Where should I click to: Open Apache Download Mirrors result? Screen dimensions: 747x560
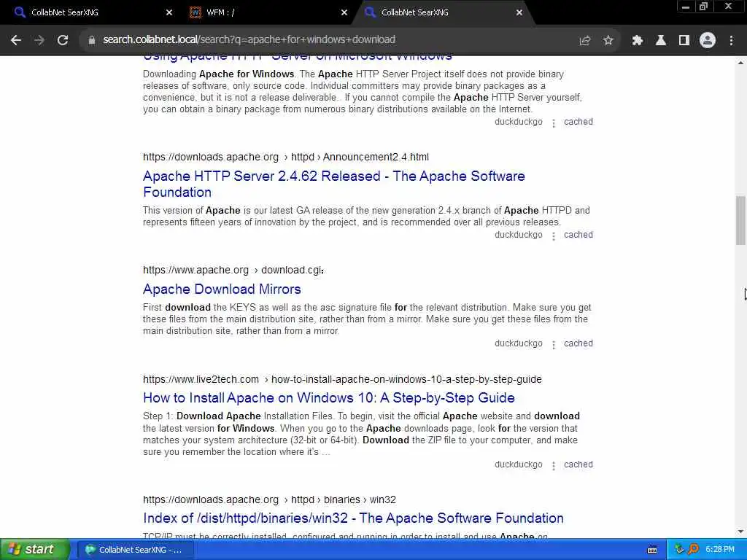tap(222, 289)
